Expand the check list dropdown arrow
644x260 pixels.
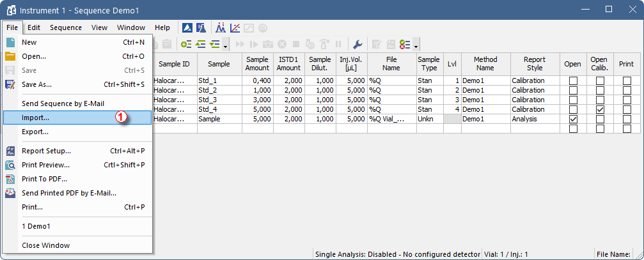[x=416, y=45]
